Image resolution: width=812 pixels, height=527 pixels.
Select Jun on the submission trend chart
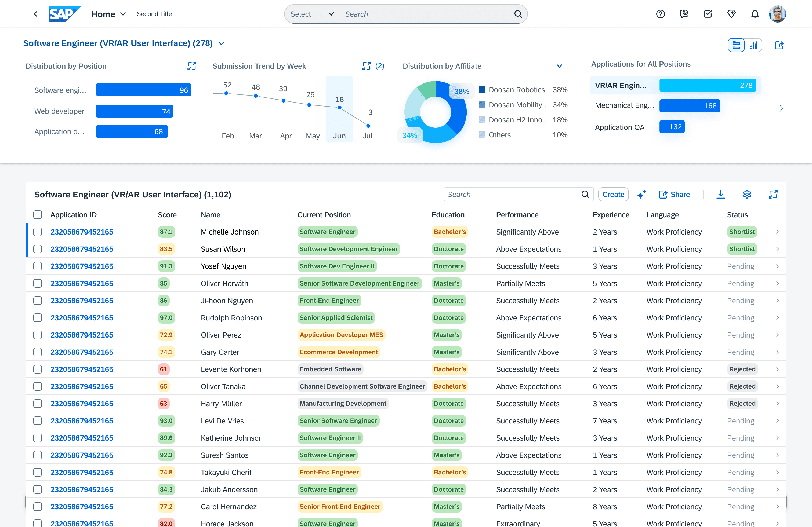339,136
